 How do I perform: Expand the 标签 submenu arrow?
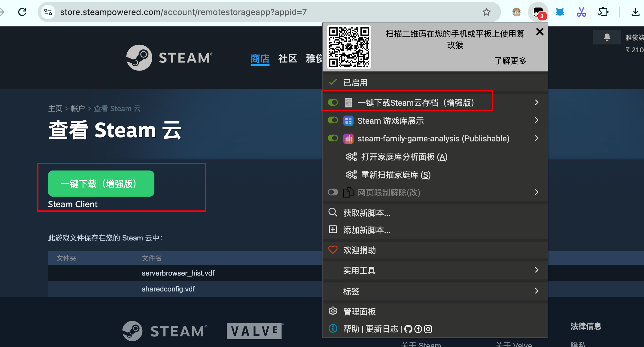tap(536, 291)
